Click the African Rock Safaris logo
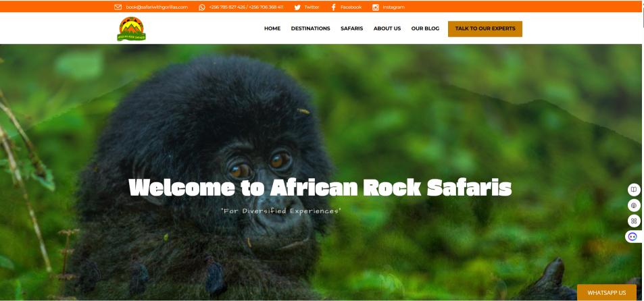This screenshot has height=301, width=644. coord(131,29)
